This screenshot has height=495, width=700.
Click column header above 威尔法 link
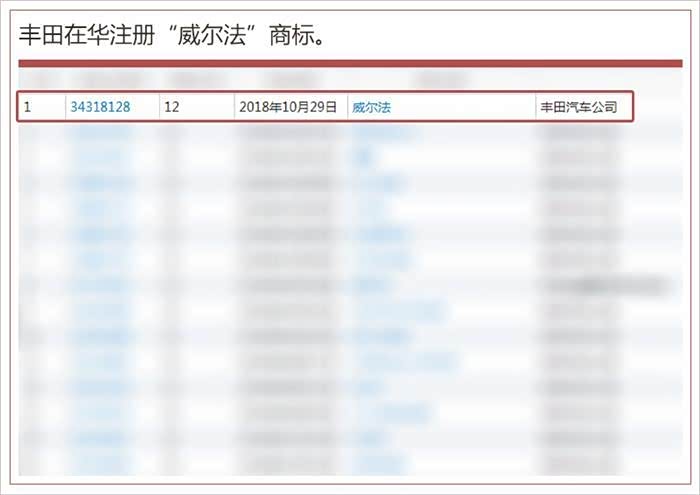428,80
